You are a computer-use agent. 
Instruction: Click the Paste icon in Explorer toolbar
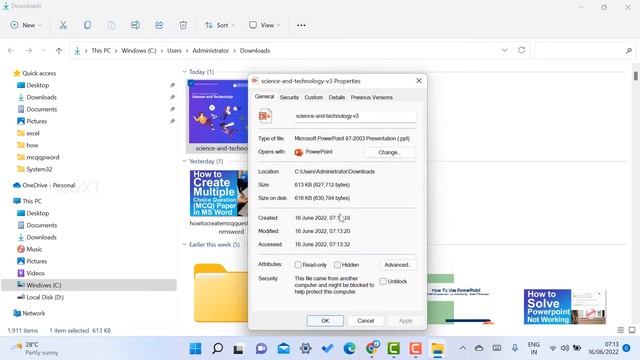(x=111, y=25)
